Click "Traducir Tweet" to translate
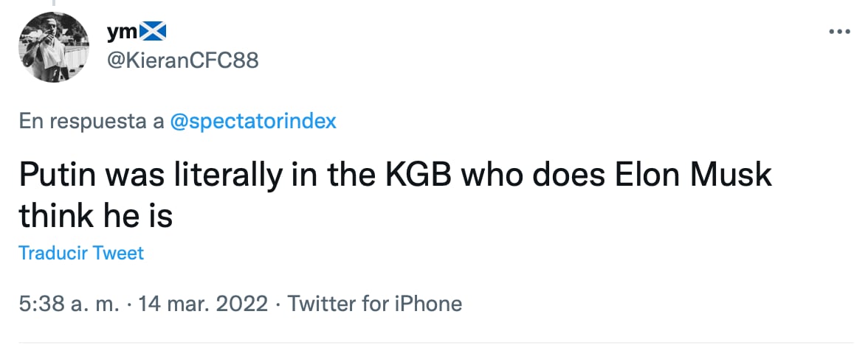The image size is (868, 345). (81, 254)
